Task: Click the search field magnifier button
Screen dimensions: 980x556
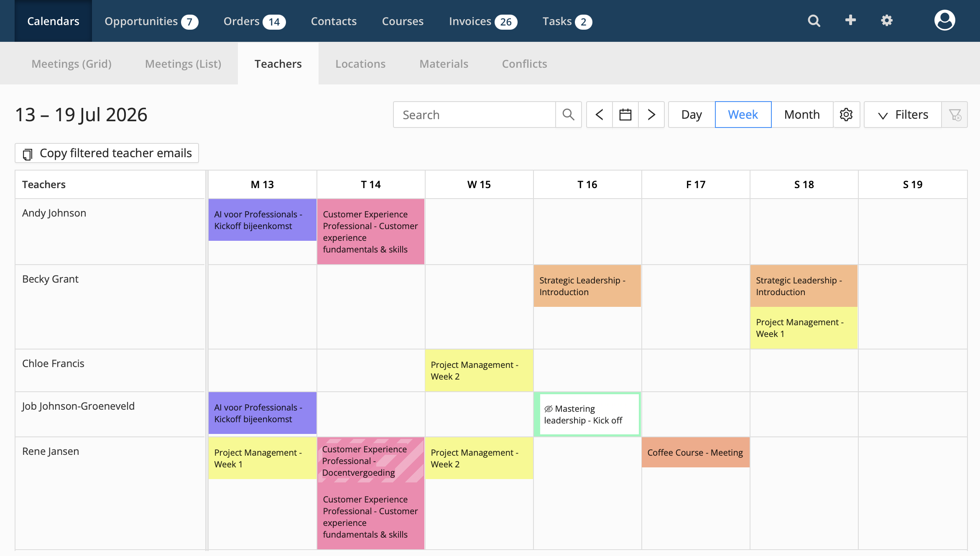Action: coord(568,115)
